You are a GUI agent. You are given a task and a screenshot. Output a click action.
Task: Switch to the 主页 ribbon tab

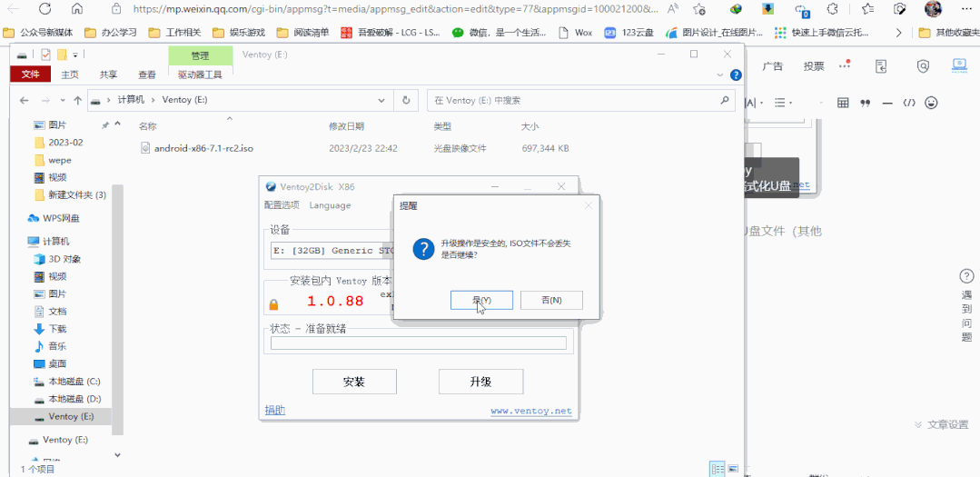click(x=70, y=75)
